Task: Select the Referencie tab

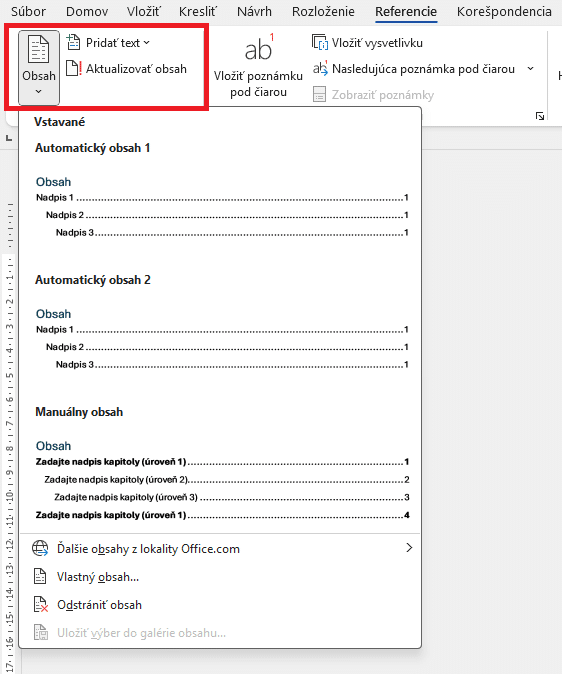Action: point(406,12)
